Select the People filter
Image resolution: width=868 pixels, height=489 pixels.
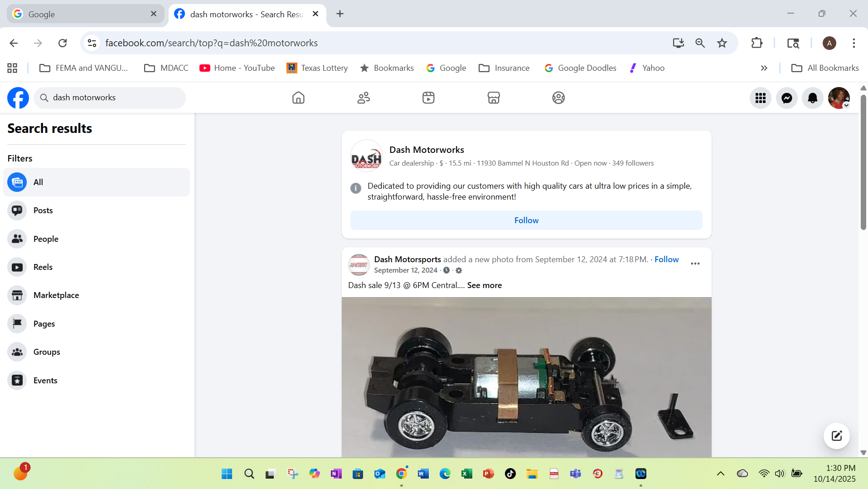46,239
